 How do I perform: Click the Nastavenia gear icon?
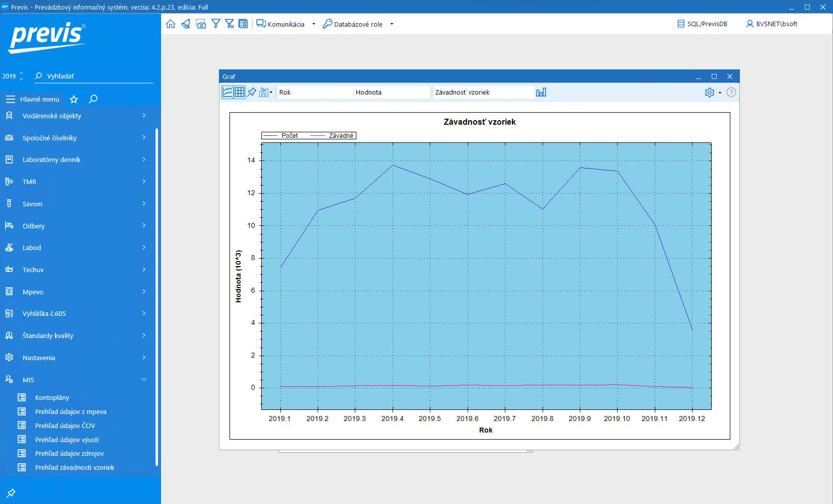[x=9, y=358]
